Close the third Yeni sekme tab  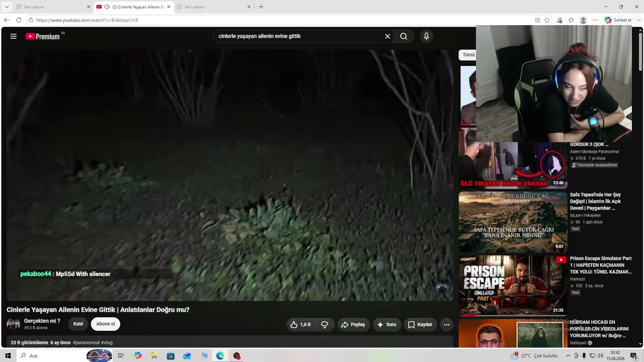pos(249,7)
